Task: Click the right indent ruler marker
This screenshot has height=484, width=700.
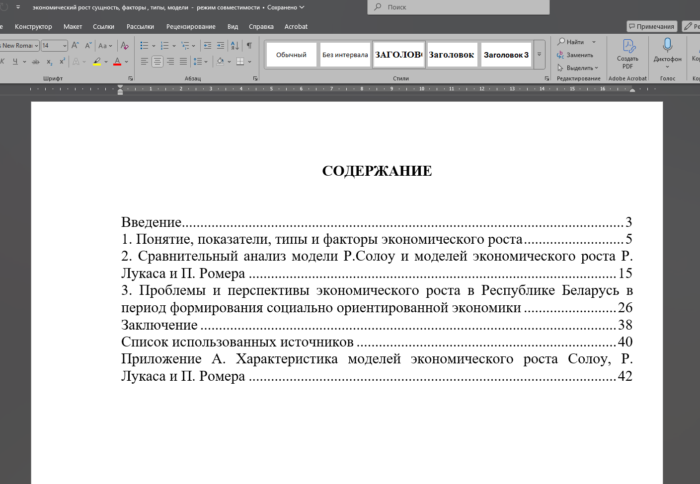Action: [632, 90]
